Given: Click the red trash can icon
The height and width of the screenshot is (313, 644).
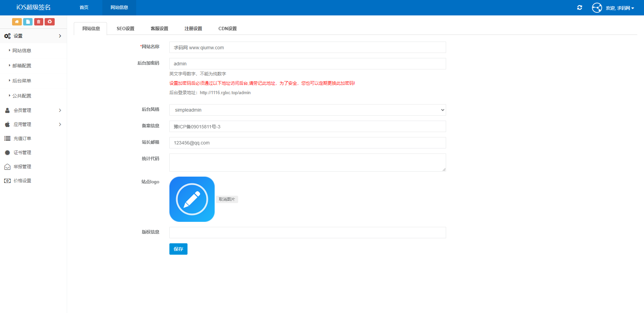Looking at the screenshot, I should click(x=39, y=22).
